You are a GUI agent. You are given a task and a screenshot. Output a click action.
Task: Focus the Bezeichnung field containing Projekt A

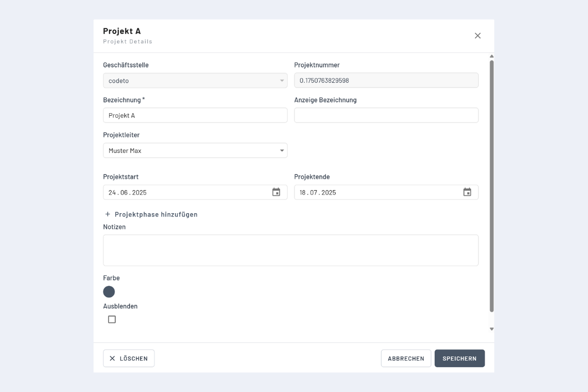(195, 116)
